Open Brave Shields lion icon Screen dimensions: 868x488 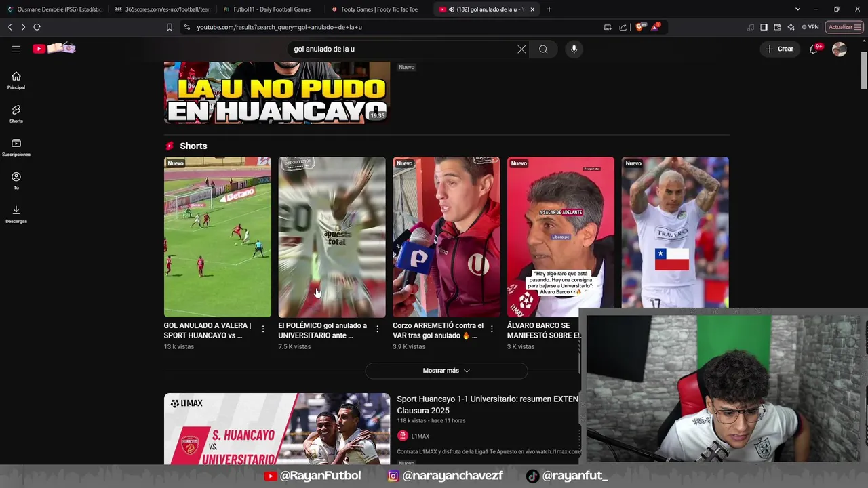(639, 27)
